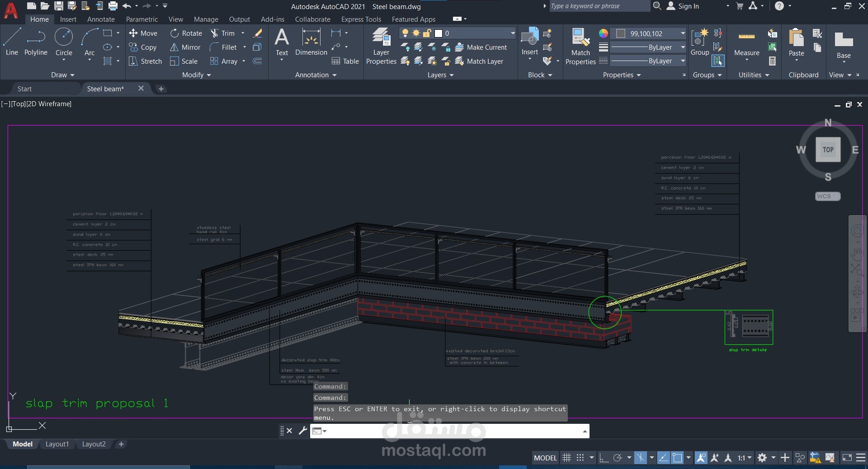Switch to the Annotate ribbon tab
Screen dimensions: 868x469
[101, 19]
